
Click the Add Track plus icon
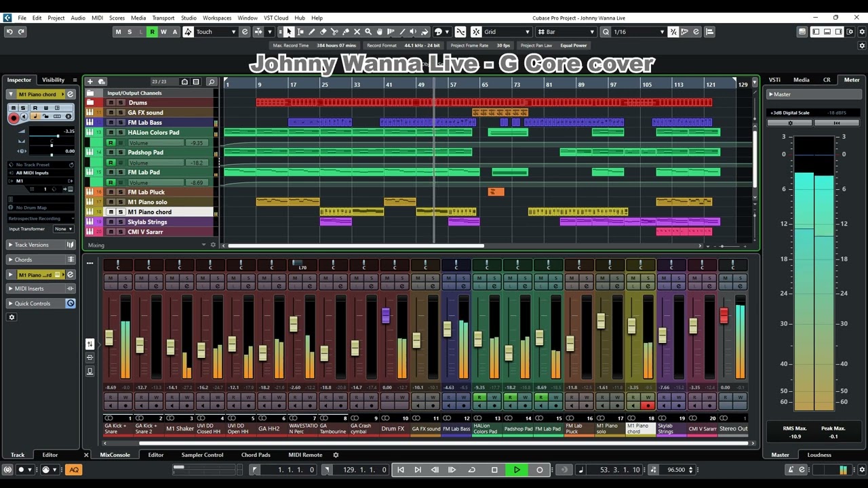(90, 82)
